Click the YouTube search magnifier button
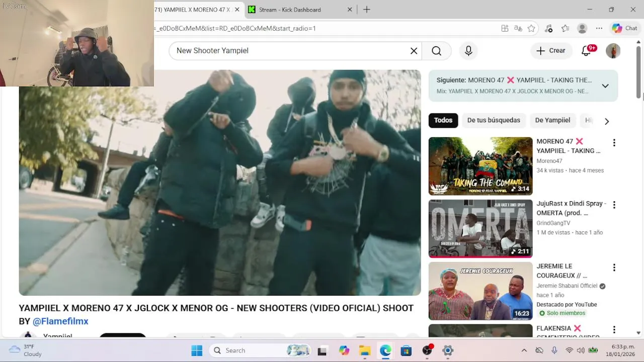 pyautogui.click(x=436, y=51)
